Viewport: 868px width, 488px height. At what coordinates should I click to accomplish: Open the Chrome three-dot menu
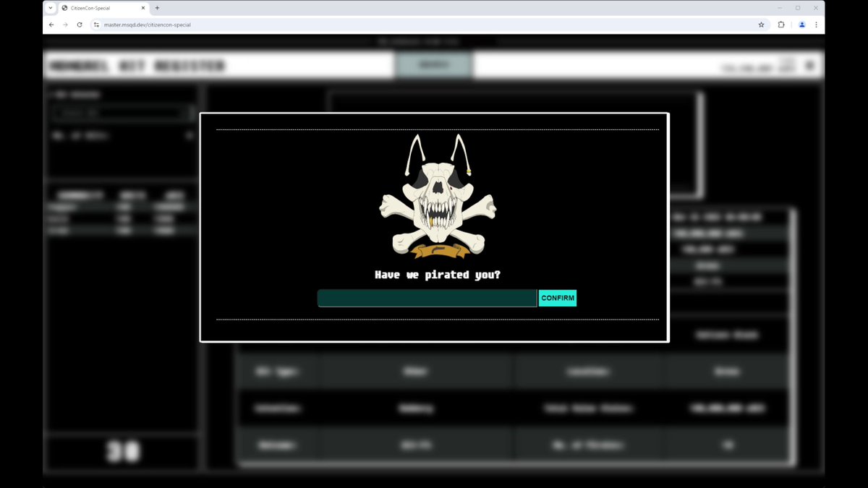click(816, 25)
